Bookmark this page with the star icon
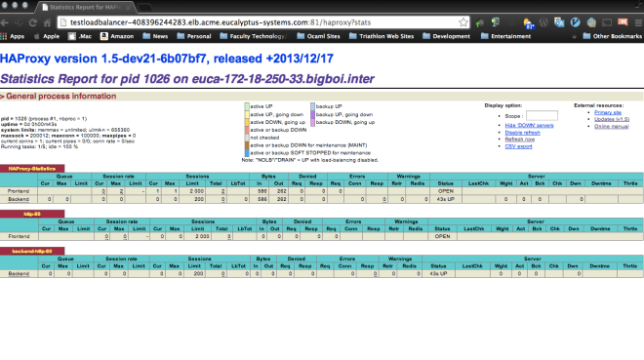644x360 pixels. 463,22
